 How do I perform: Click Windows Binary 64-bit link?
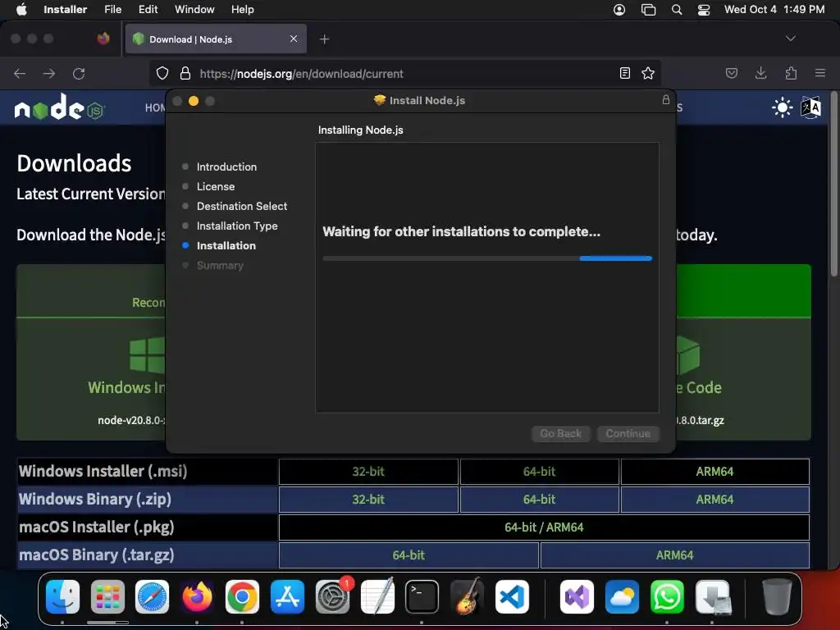539,500
